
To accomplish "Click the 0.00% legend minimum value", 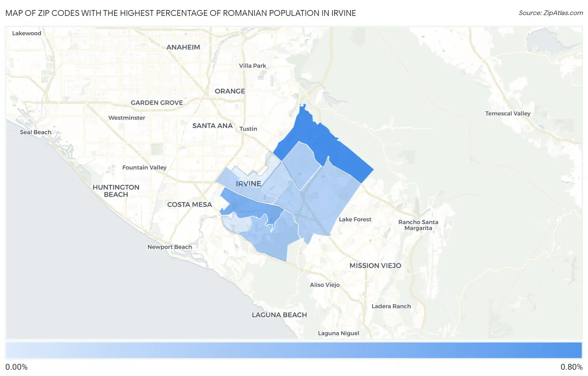I will (x=16, y=367).
